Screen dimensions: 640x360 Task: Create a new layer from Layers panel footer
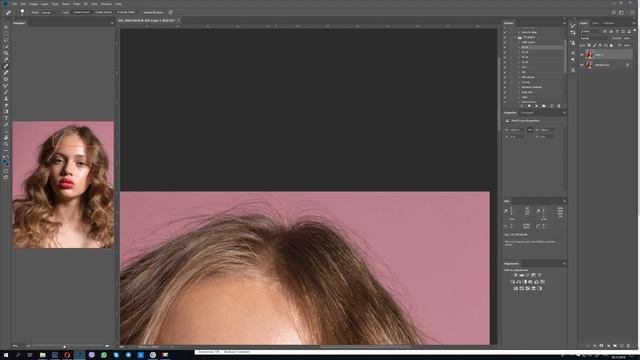click(622, 346)
